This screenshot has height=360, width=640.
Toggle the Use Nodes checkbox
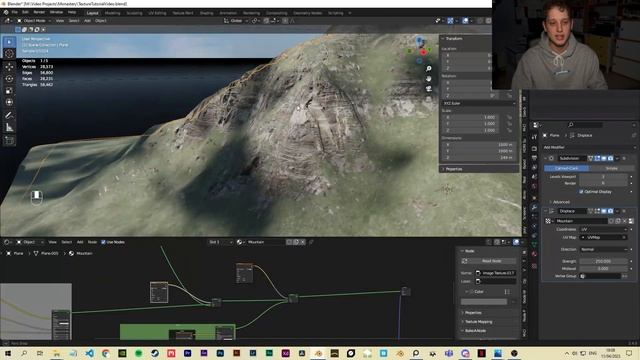103,242
